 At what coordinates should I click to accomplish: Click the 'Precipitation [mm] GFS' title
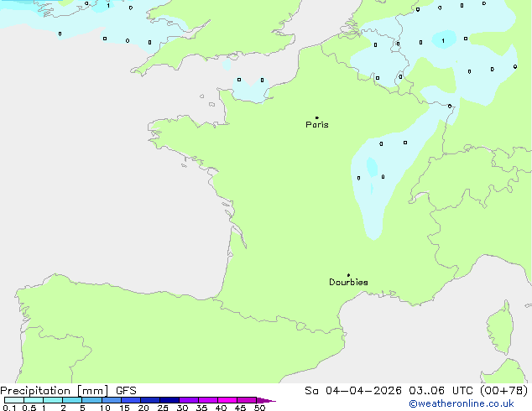pyautogui.click(x=68, y=391)
